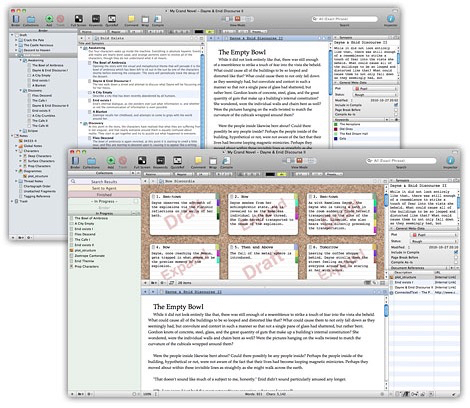
Task: Select the Sent to Agent collection tab
Action: pyautogui.click(x=104, y=188)
